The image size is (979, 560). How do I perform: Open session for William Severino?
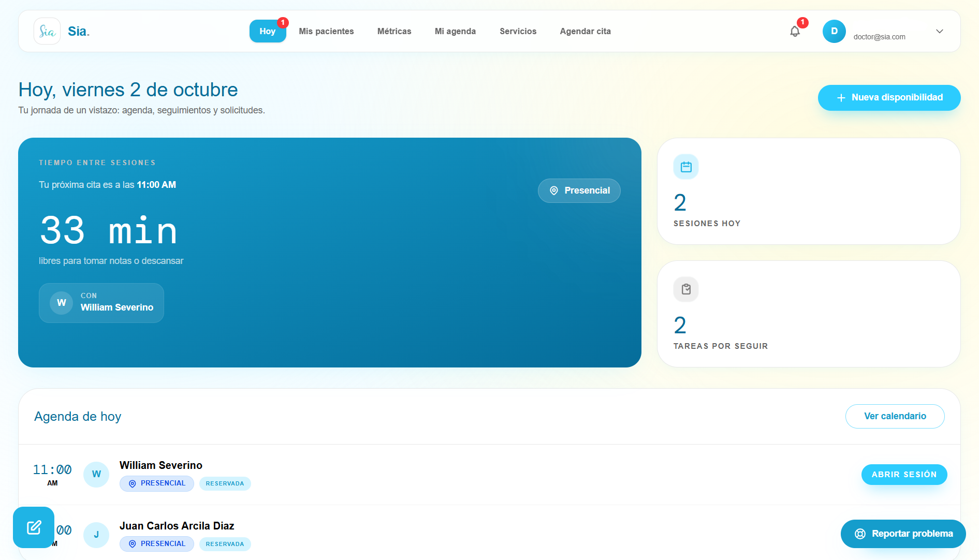pyautogui.click(x=904, y=475)
